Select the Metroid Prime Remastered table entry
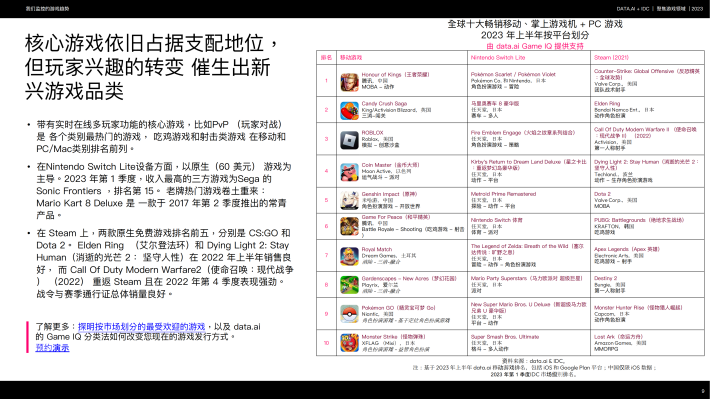Screen dimensions: 710x399 point(503,194)
